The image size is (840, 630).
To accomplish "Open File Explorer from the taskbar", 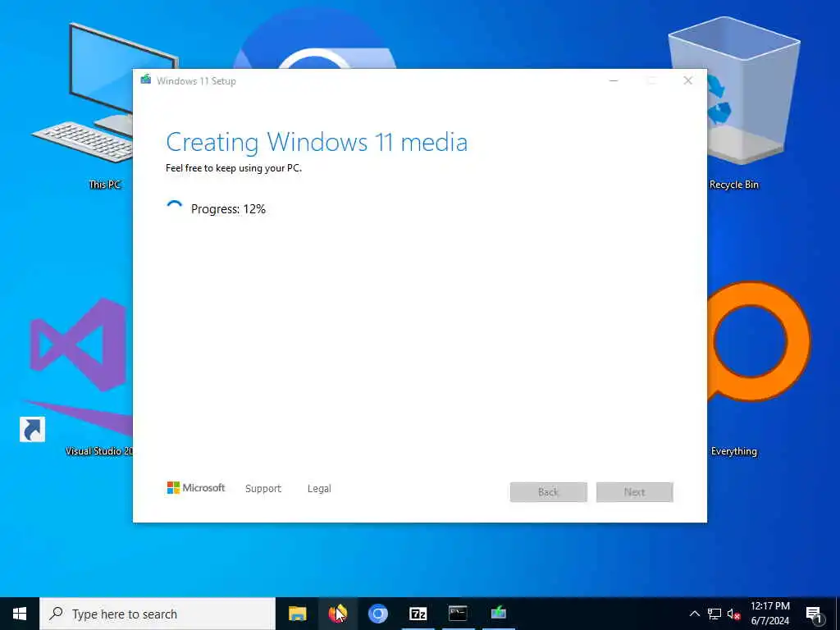I will click(297, 614).
